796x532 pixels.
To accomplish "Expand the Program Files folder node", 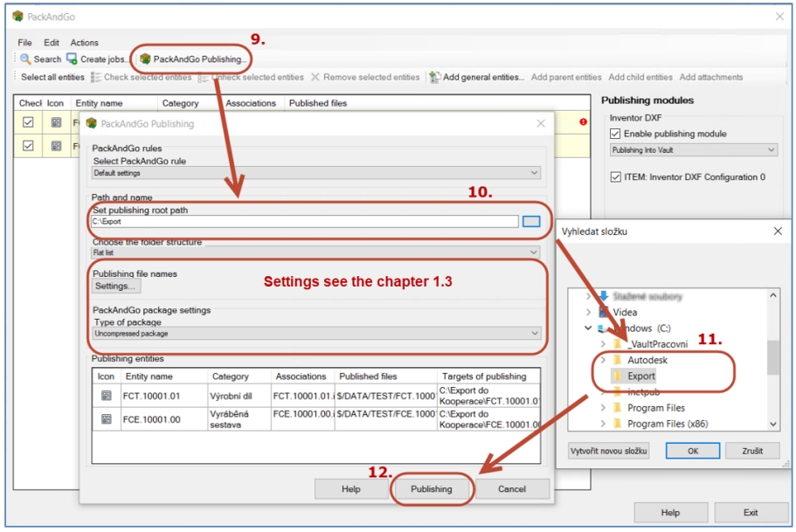I will (x=603, y=408).
